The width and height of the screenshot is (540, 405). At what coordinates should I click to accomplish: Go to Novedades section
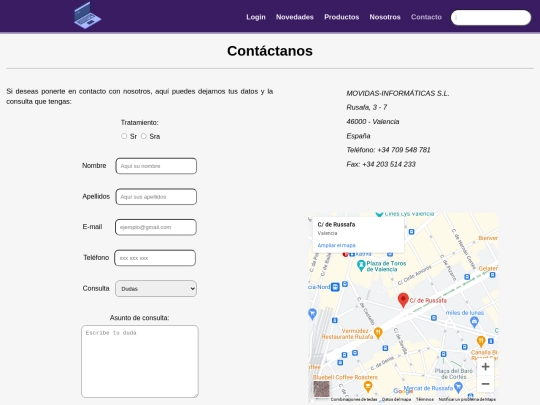295,17
